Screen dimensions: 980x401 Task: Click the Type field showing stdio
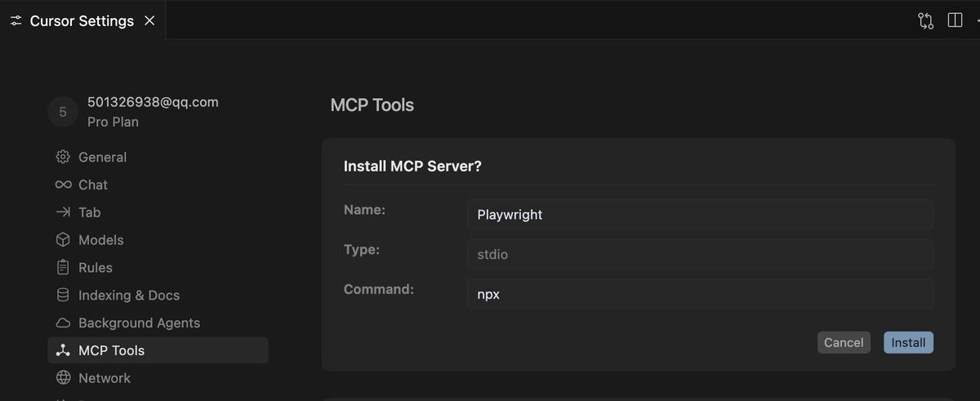pyautogui.click(x=699, y=255)
